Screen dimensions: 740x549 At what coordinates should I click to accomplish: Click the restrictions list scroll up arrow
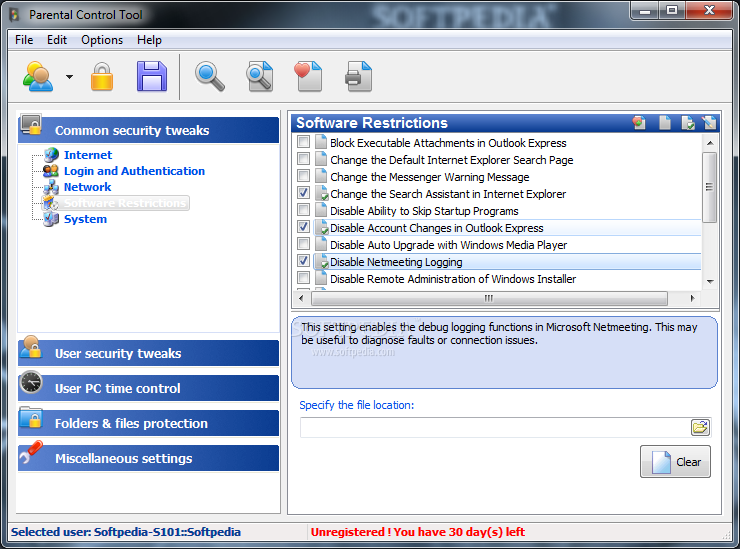point(709,143)
